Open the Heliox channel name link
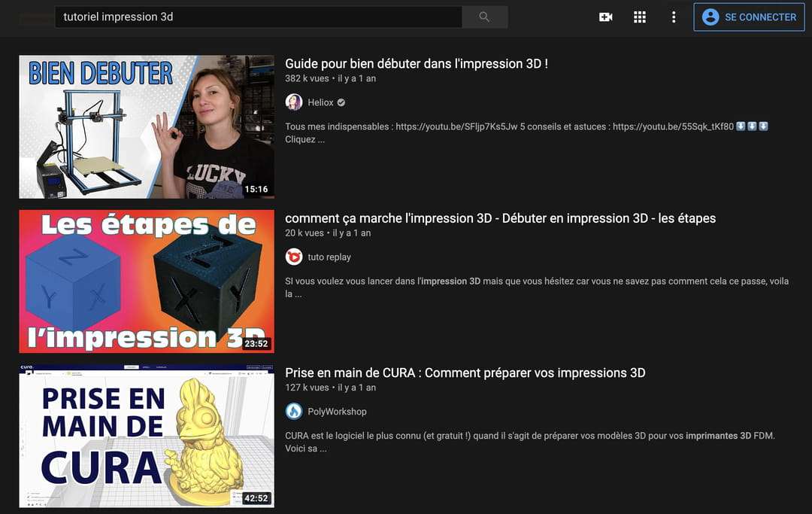 320,102
